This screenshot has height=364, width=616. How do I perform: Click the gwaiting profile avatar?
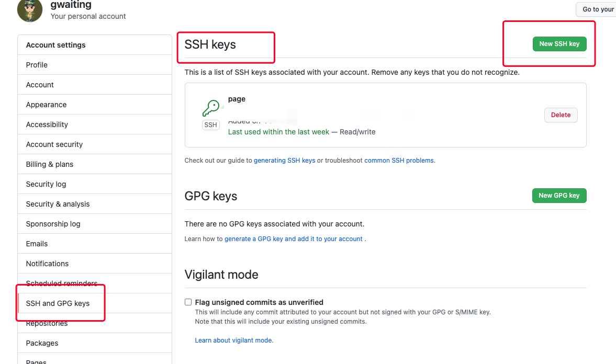pyautogui.click(x=30, y=10)
